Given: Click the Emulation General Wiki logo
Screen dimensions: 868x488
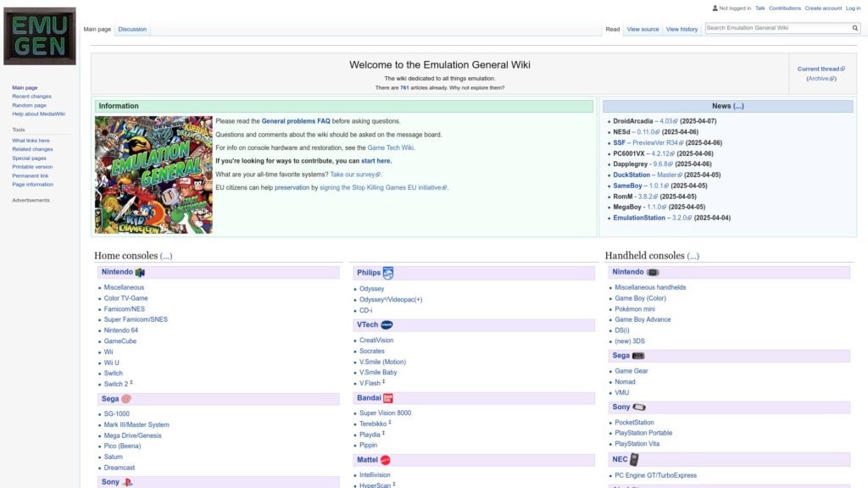Looking at the screenshot, I should click(x=39, y=36).
